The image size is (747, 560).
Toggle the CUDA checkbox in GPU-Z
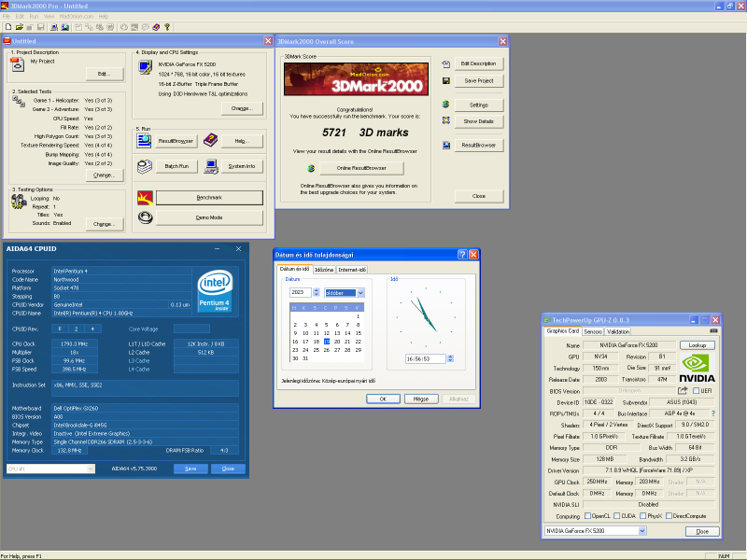[x=617, y=516]
